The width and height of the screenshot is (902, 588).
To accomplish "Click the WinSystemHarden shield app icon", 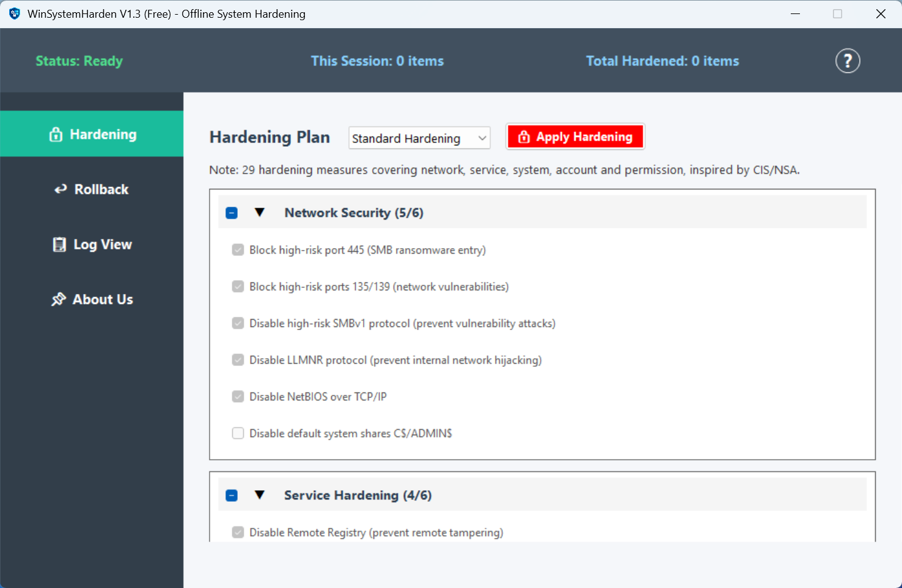I will (15, 13).
